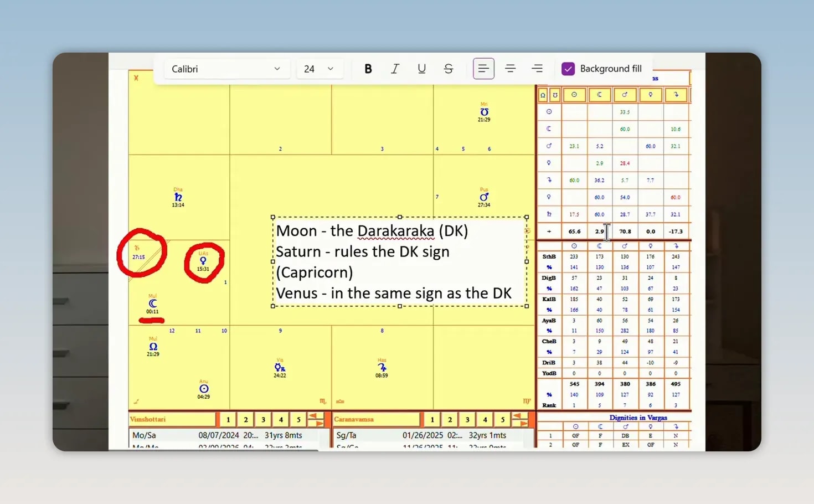814x504 pixels.
Task: Click the yellow Jupiter header button in the top table
Action: coord(676,95)
